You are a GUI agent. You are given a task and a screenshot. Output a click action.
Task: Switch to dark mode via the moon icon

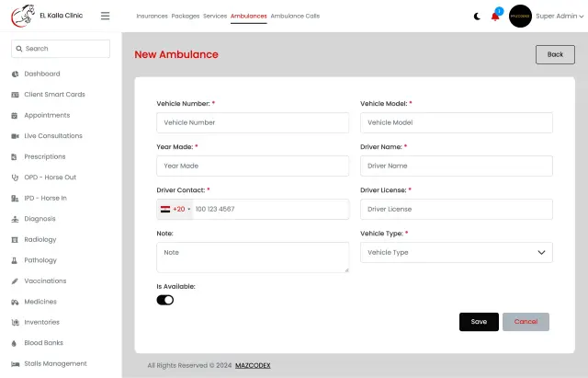click(477, 17)
